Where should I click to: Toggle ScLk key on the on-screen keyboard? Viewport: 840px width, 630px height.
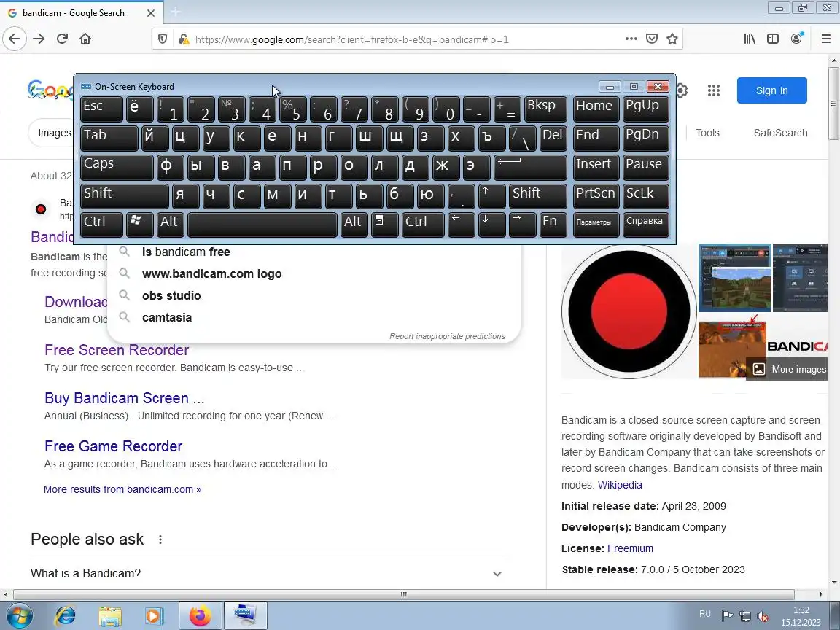pos(645,195)
